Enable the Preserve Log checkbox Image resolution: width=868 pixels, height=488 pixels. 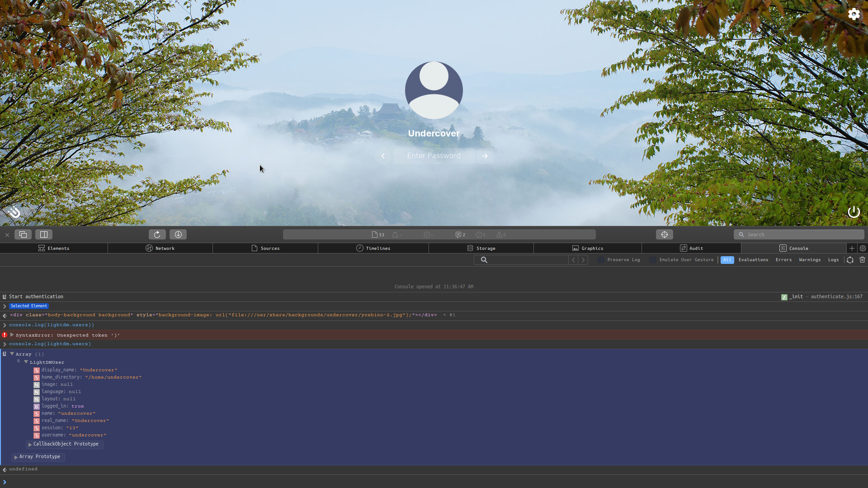[601, 260]
